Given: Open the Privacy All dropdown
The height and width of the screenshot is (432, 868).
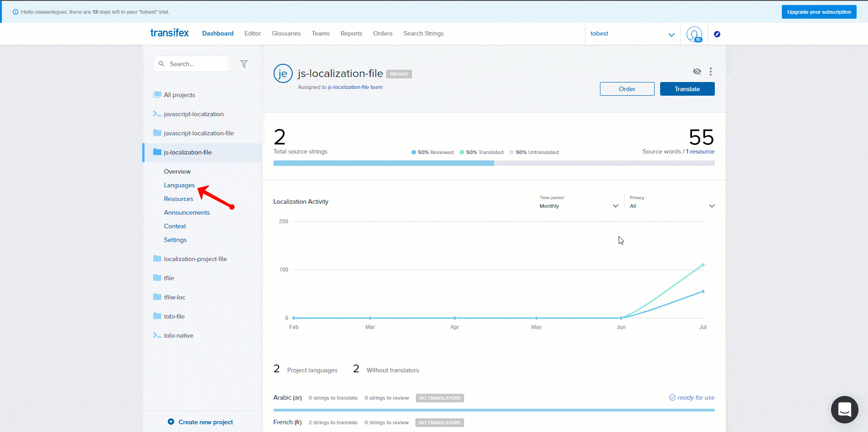Looking at the screenshot, I should [672, 206].
